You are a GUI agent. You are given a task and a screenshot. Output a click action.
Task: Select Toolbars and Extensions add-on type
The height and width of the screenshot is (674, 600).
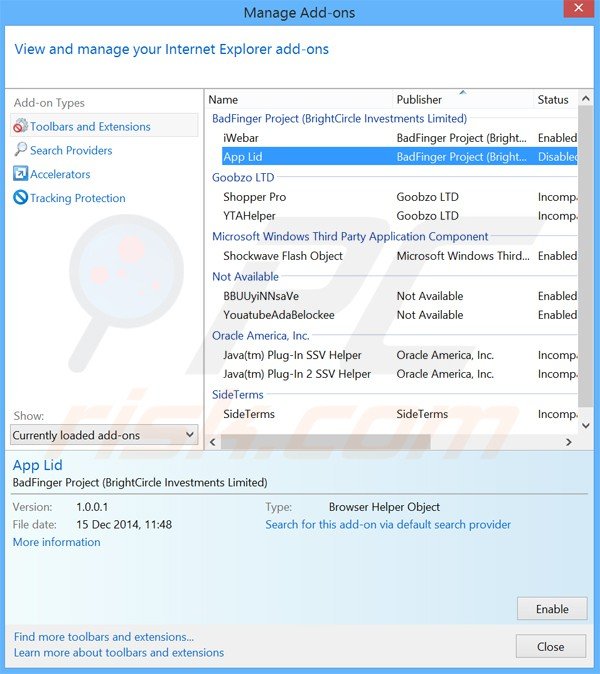(x=104, y=126)
